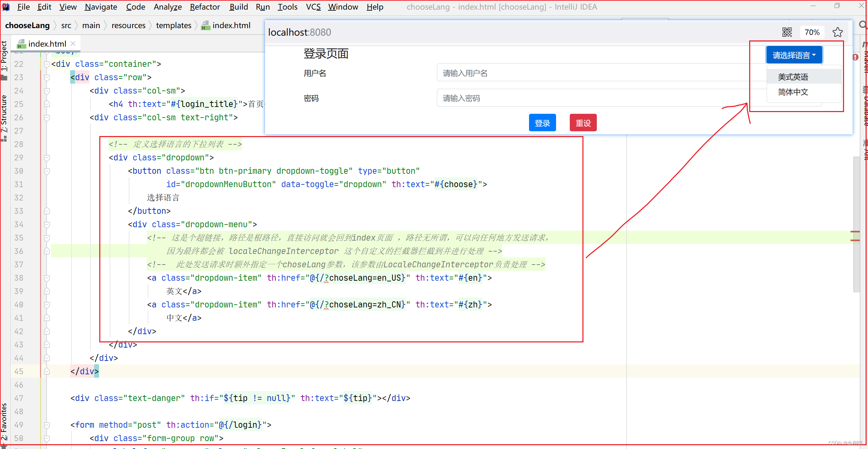Viewport: 868px width, 449px height.
Task: Click the browser zoom level 70%
Action: (813, 32)
